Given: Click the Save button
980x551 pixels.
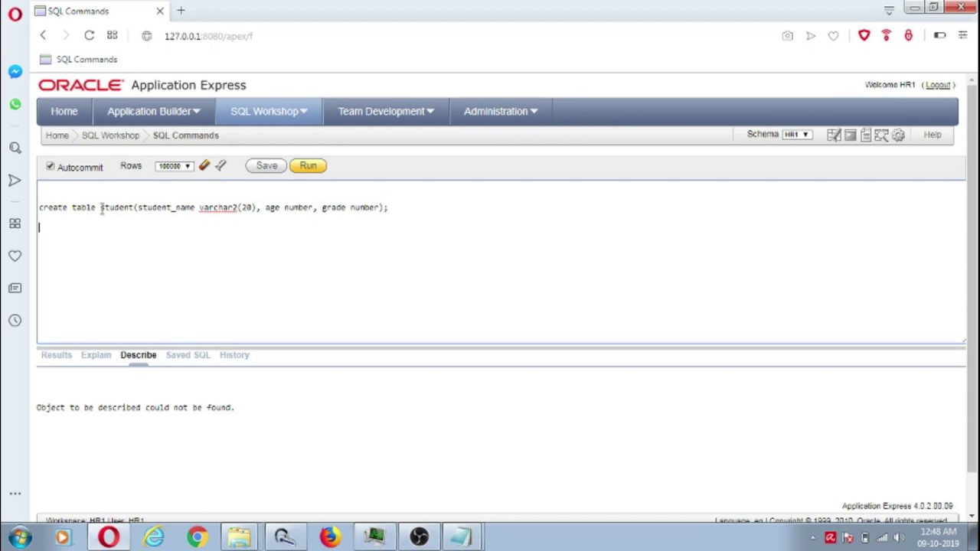Looking at the screenshot, I should point(266,165).
